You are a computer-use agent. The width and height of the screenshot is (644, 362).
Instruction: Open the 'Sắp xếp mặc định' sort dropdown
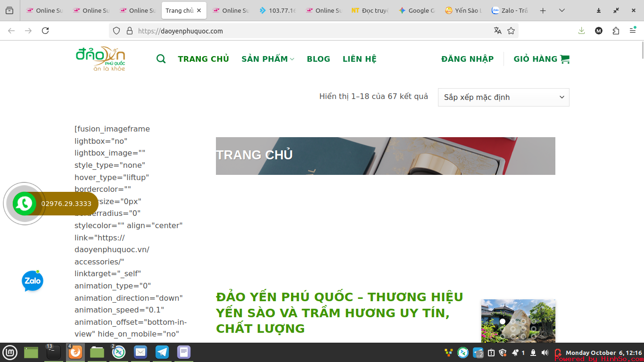[x=503, y=97]
